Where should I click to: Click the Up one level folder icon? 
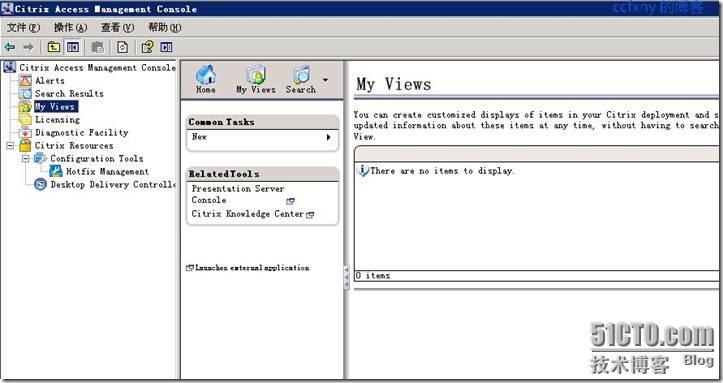click(x=54, y=47)
